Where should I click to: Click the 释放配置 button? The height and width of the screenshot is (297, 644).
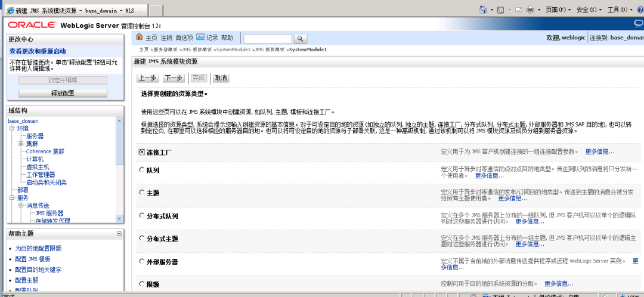coord(63,93)
